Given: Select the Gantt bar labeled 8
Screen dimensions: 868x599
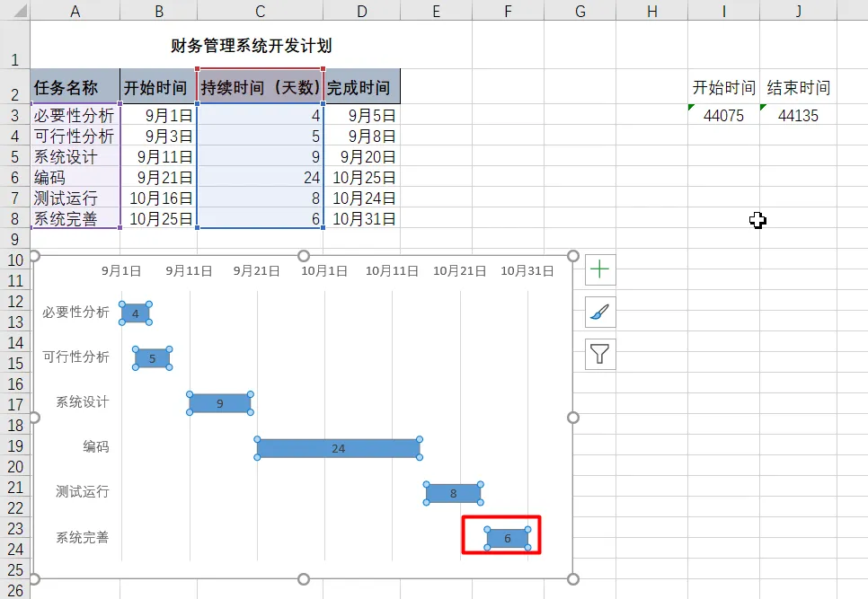Looking at the screenshot, I should click(x=454, y=493).
